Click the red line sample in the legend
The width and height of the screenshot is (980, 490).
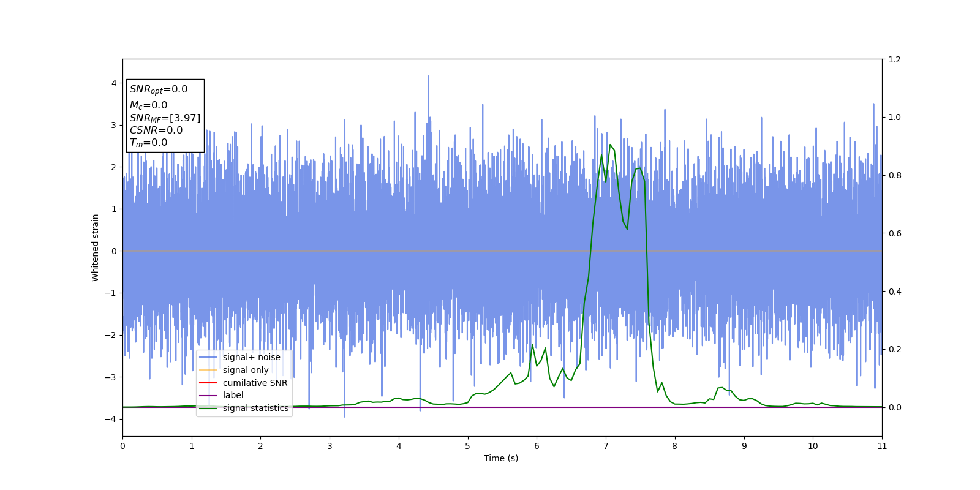click(x=208, y=383)
